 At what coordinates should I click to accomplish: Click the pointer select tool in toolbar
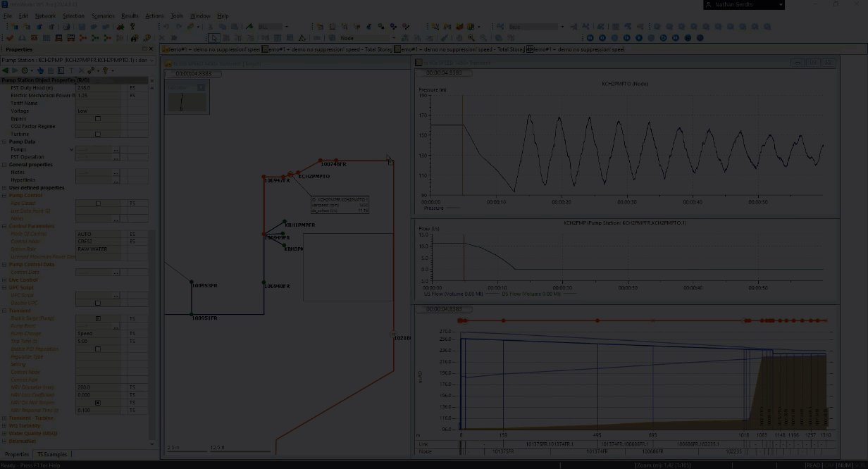[x=214, y=38]
